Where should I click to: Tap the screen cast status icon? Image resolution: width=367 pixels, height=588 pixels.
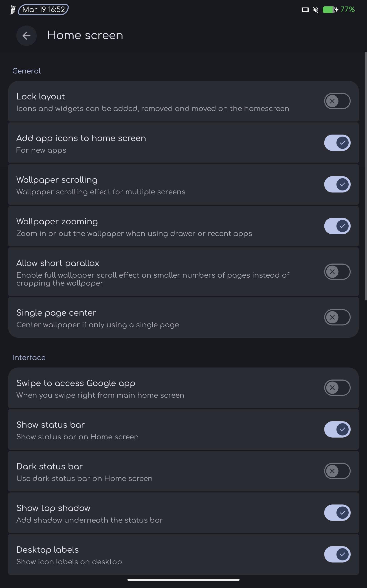pos(305,10)
